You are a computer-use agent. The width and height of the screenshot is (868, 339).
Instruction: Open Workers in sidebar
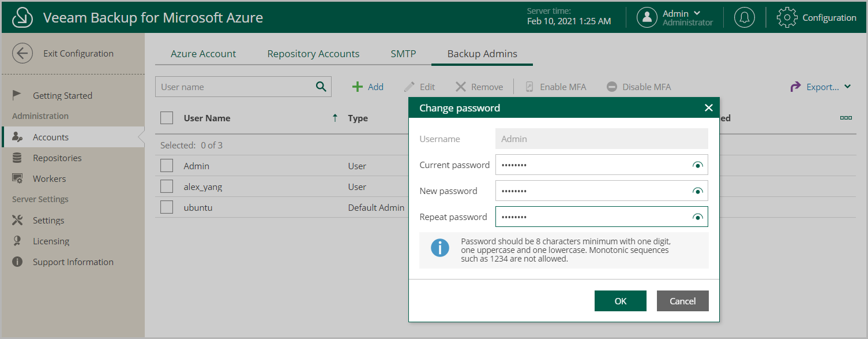pos(49,178)
